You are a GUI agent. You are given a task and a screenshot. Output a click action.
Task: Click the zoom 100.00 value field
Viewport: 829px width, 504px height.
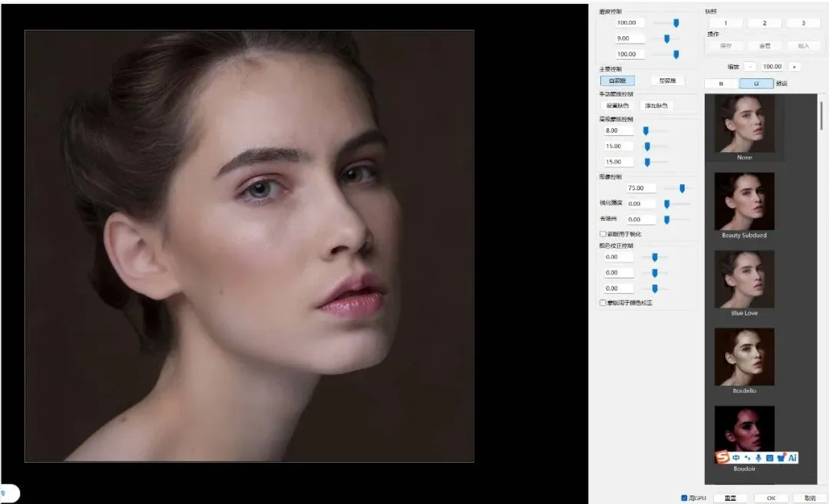point(772,67)
